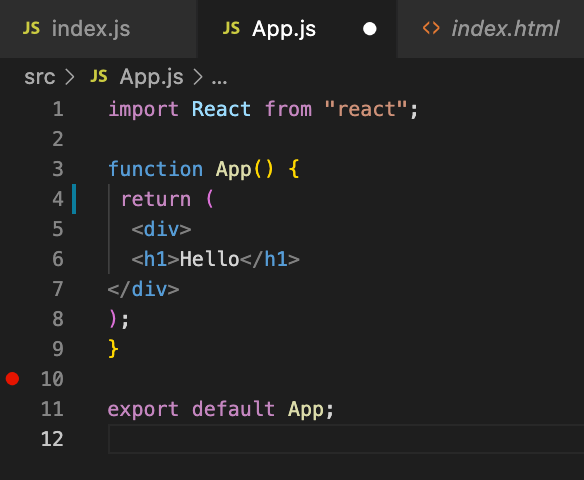Click line number 9 in the gutter

[x=58, y=349]
